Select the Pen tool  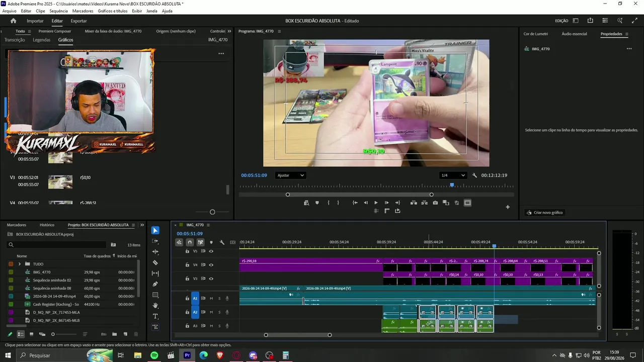(x=155, y=284)
